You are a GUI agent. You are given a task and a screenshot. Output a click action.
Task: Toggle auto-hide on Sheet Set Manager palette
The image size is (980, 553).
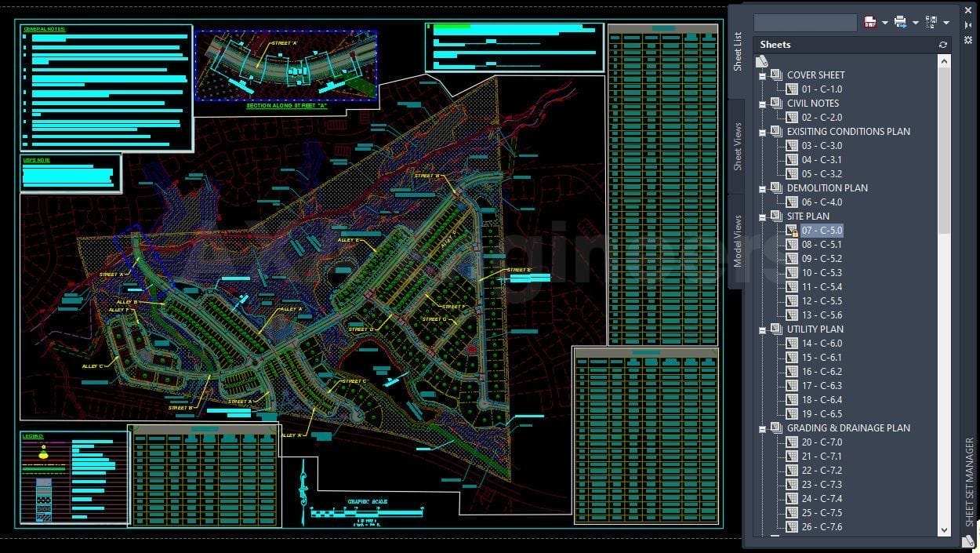(x=968, y=26)
